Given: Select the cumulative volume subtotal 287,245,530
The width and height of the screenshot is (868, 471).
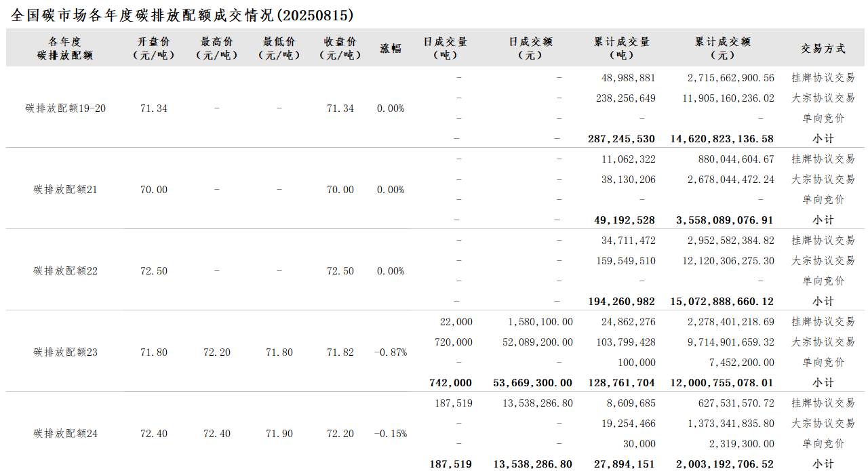Looking at the screenshot, I should coord(622,139).
